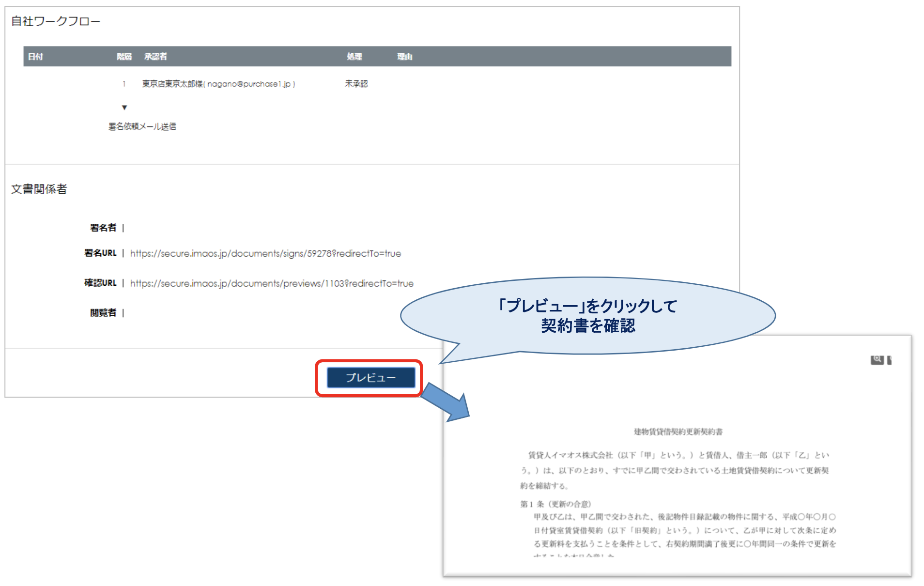
Task: Click the 文書関係者 section heading
Action: click(x=39, y=189)
